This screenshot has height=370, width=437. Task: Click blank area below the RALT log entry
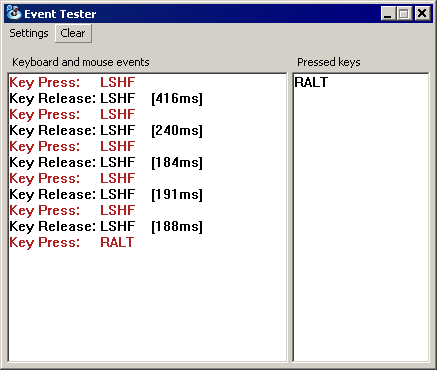click(x=147, y=305)
